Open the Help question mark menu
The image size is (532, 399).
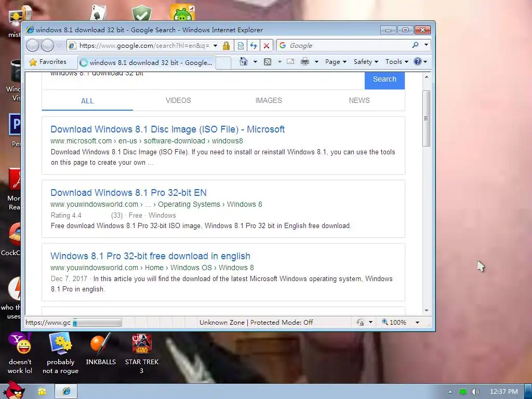(421, 62)
